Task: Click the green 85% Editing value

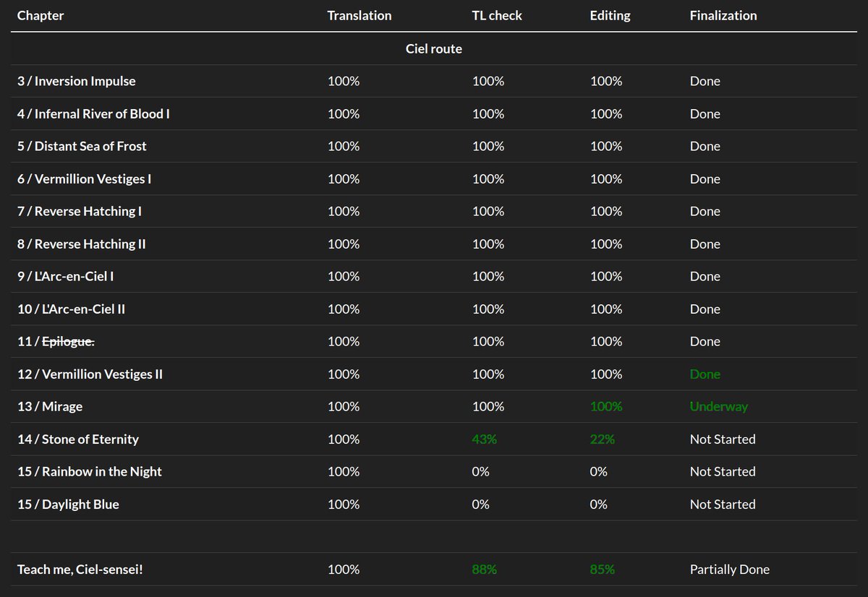Action: coord(603,569)
